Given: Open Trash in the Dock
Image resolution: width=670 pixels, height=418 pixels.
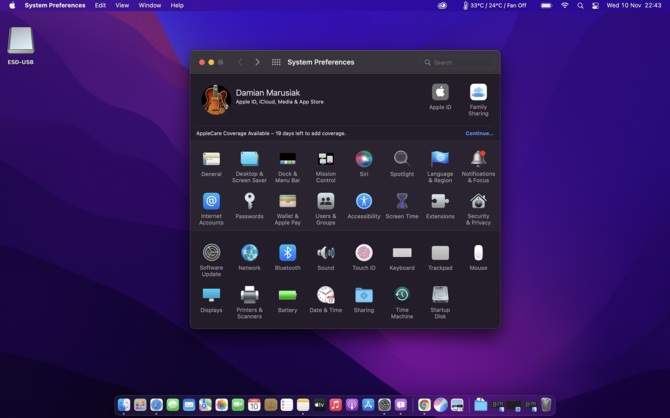Looking at the screenshot, I should pos(546,404).
